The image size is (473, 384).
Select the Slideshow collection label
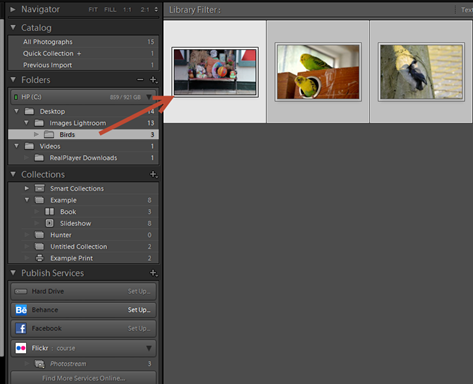(x=75, y=223)
